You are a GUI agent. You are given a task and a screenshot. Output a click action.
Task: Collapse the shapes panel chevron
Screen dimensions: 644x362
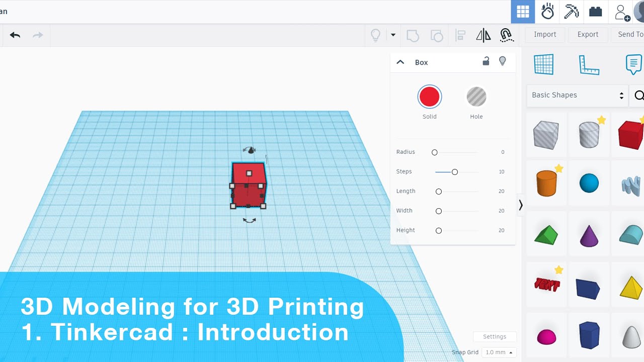click(x=521, y=205)
